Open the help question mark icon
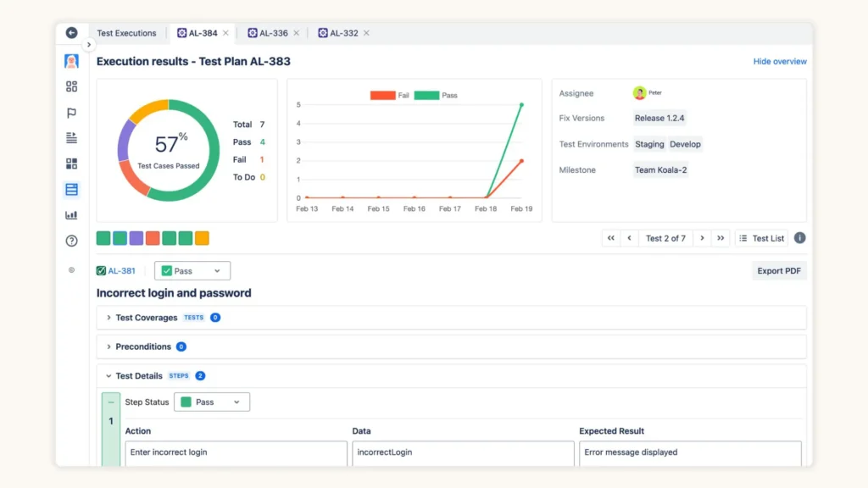 pos(71,241)
